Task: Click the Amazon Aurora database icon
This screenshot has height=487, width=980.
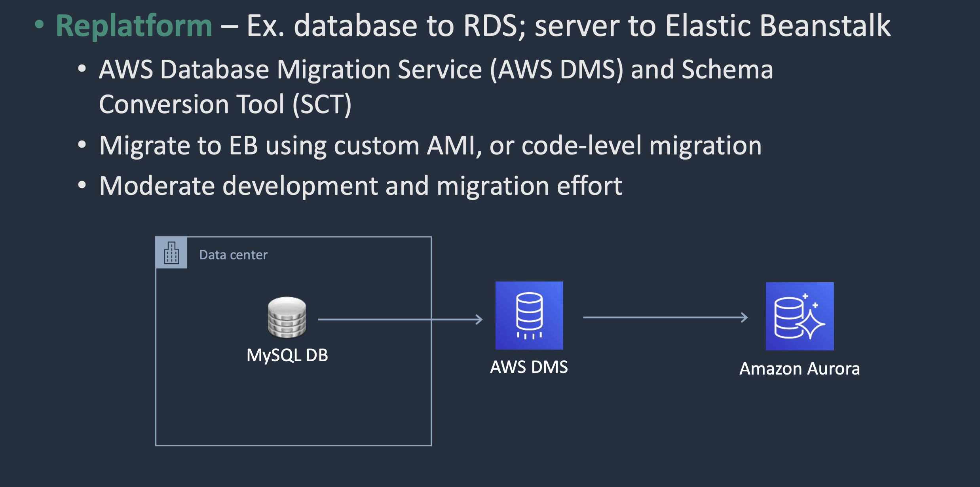Action: pyautogui.click(x=800, y=316)
